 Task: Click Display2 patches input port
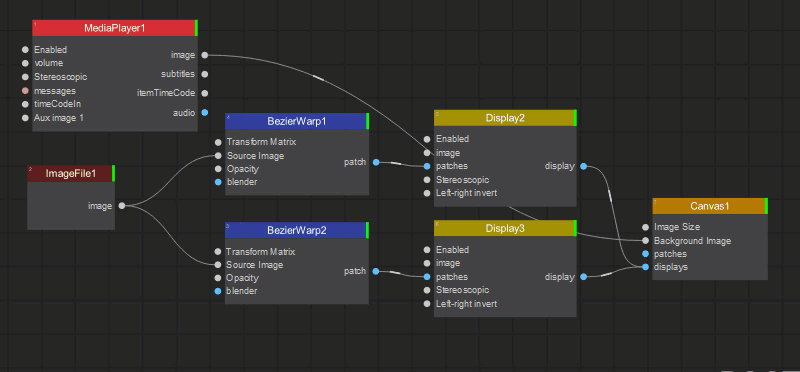click(427, 166)
